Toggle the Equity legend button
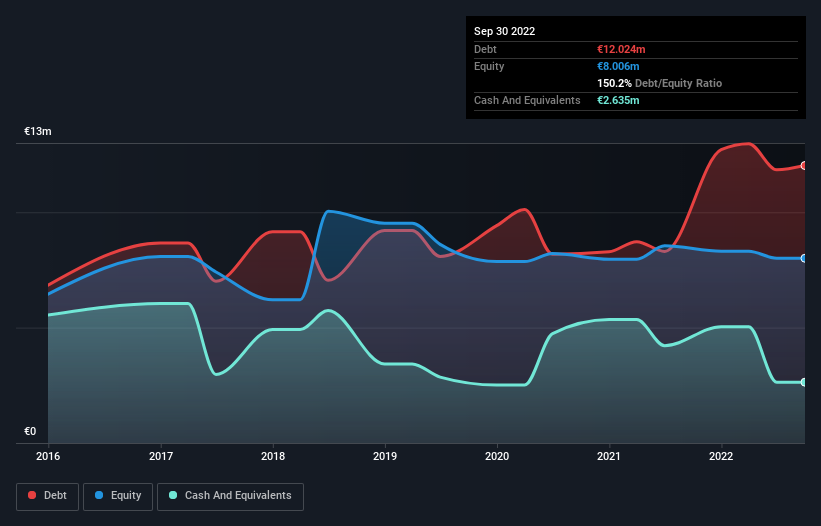Image resolution: width=821 pixels, height=526 pixels. 118,496
